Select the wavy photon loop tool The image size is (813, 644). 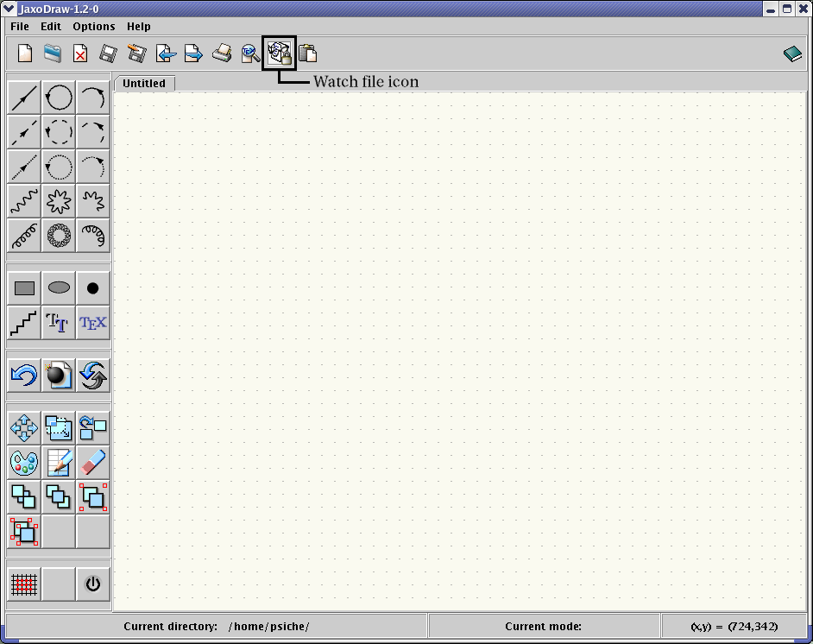tap(59, 201)
